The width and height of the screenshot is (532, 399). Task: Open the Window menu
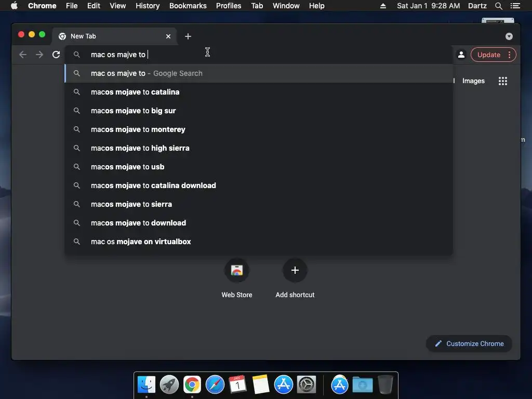tap(286, 6)
